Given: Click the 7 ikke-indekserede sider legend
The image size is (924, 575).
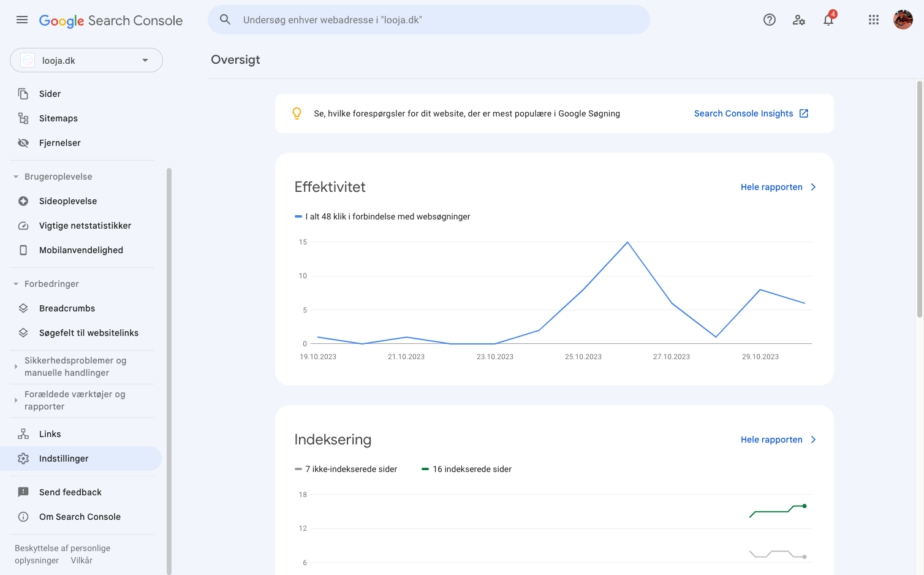Looking at the screenshot, I should [x=346, y=469].
